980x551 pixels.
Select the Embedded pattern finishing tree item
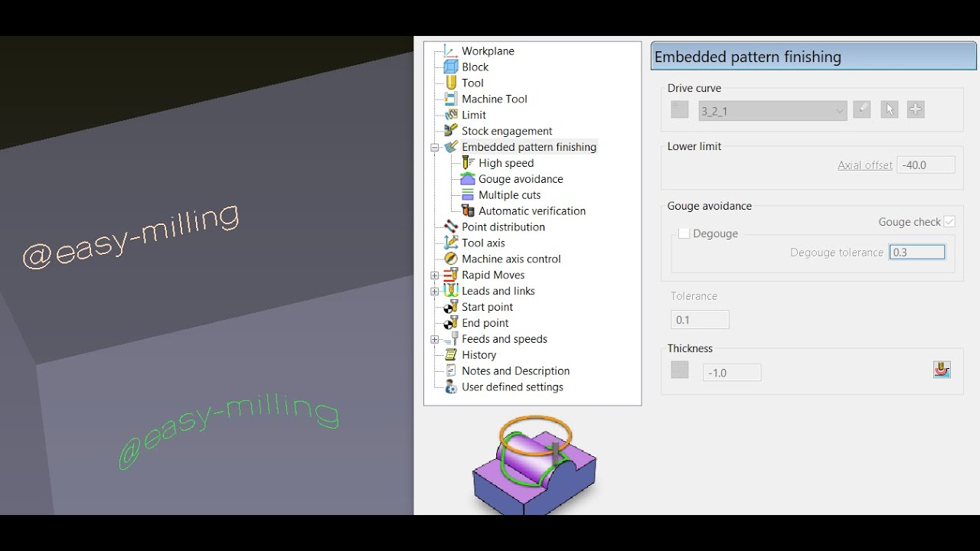click(x=529, y=147)
